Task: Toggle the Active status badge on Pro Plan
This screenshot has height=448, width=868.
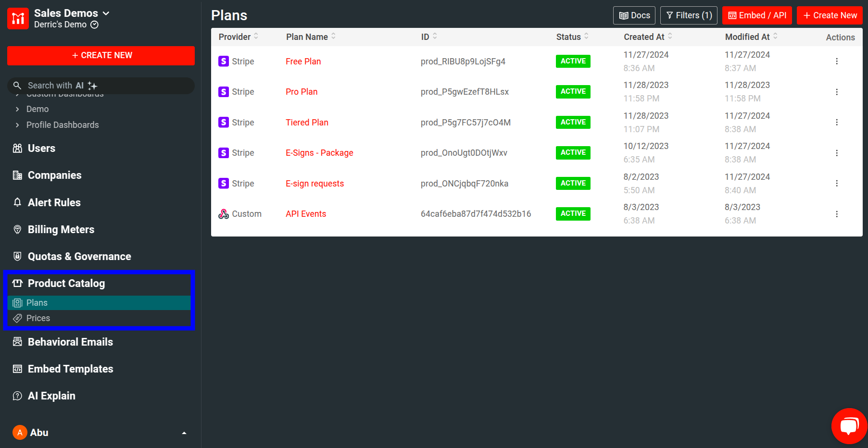Action: click(573, 91)
